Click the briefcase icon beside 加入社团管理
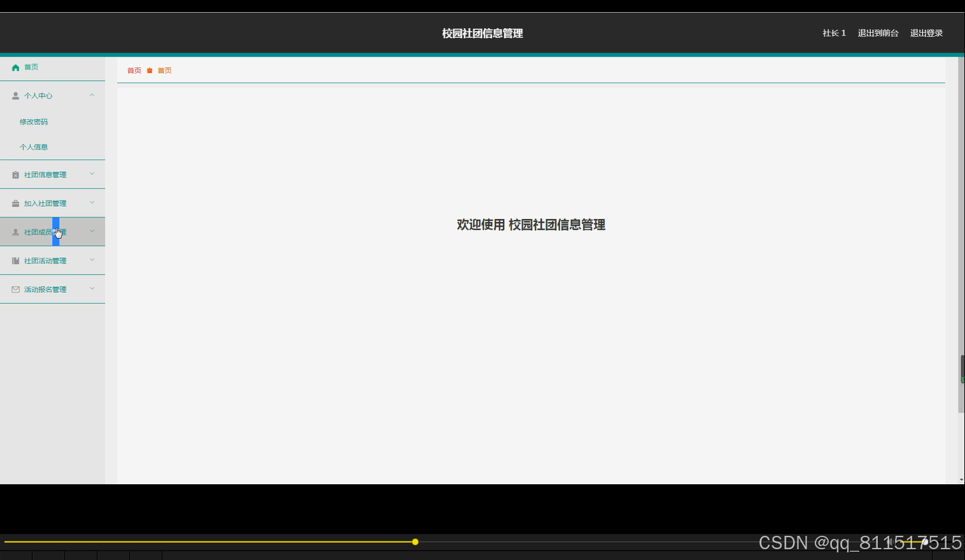 [x=15, y=204]
